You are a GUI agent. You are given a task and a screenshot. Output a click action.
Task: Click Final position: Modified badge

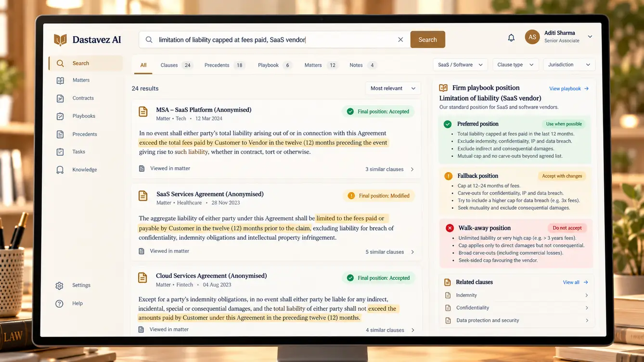378,196
